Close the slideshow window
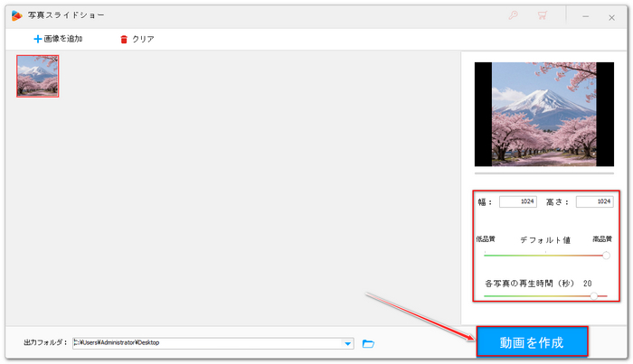The width and height of the screenshot is (633, 364). 611,17
